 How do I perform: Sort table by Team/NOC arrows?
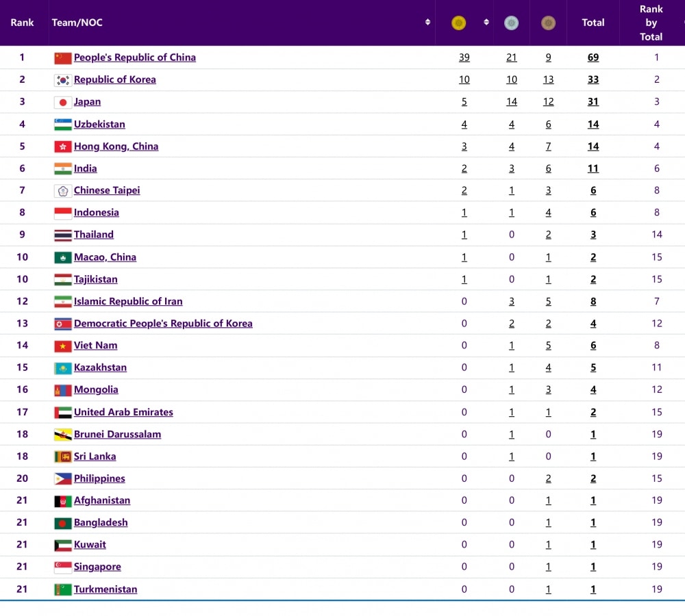pyautogui.click(x=427, y=22)
